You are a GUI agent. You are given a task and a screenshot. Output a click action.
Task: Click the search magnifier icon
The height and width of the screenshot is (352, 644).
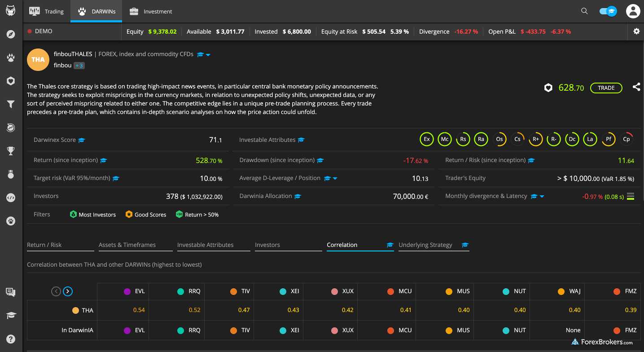(584, 11)
